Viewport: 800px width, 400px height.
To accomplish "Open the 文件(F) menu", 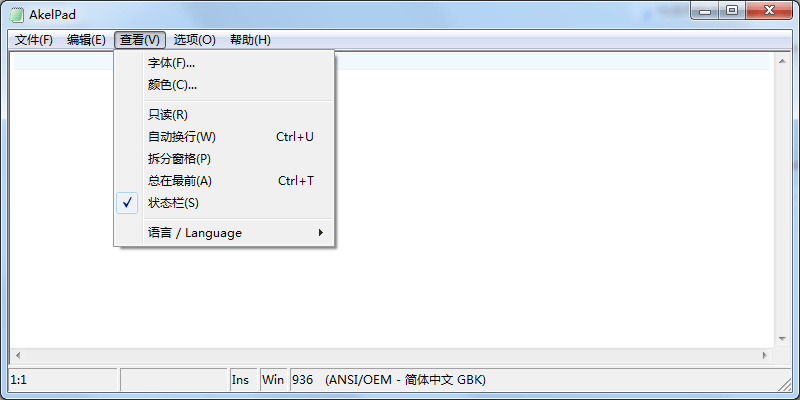I will [34, 40].
